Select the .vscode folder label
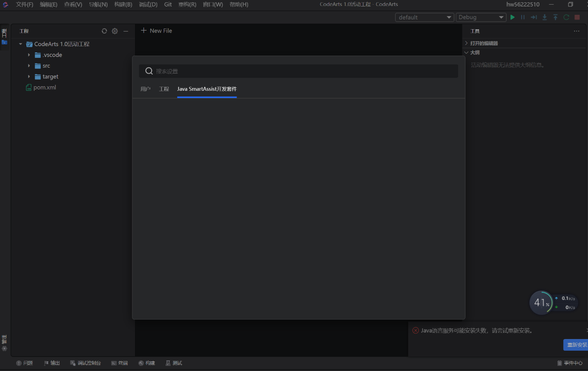The height and width of the screenshot is (371, 588). pos(52,55)
